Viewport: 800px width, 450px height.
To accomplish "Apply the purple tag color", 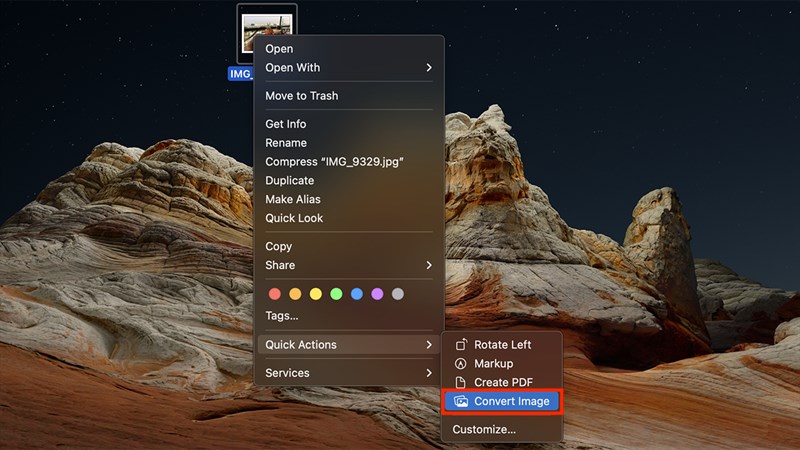I will [x=377, y=294].
